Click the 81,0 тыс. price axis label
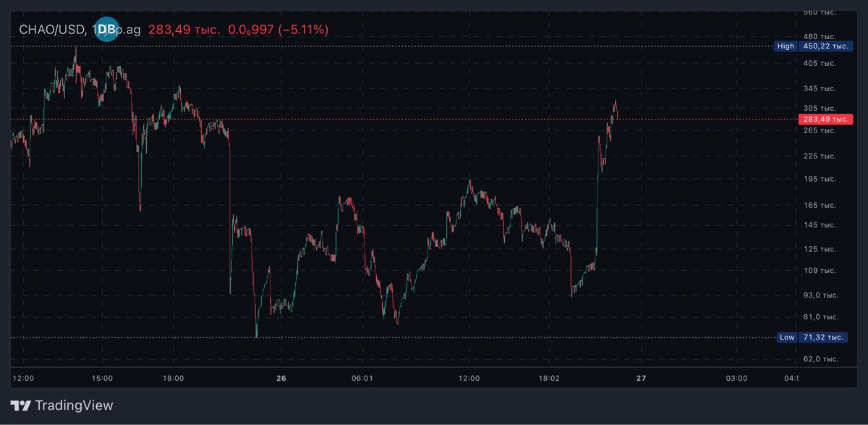The image size is (868, 425). [821, 317]
